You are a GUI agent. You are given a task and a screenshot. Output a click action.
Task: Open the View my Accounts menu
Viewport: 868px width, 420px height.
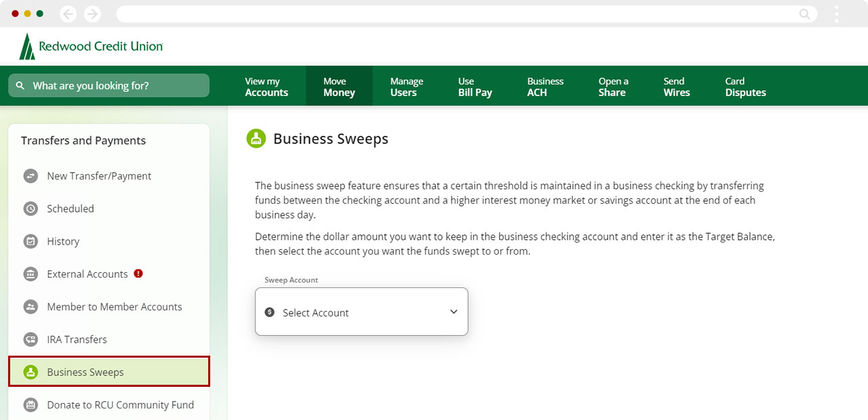pos(267,87)
